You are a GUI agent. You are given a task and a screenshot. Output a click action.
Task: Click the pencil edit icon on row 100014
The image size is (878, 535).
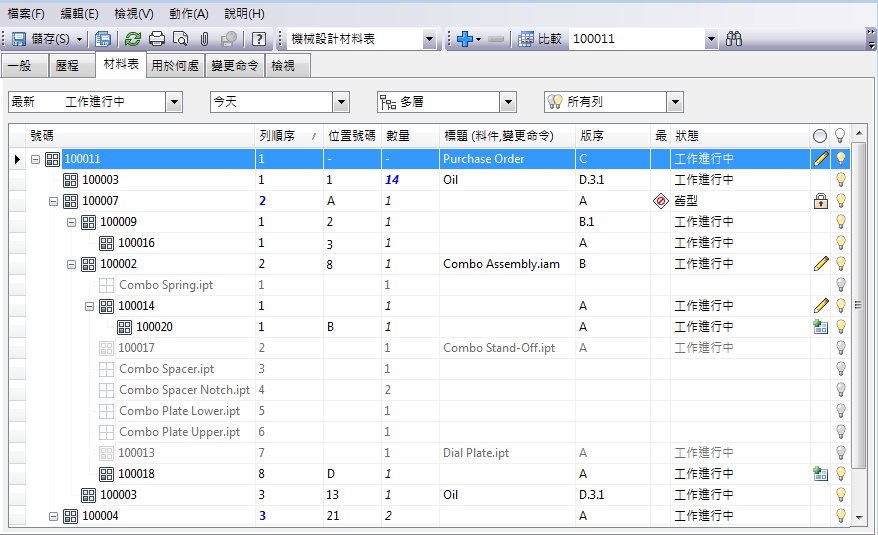pyautogui.click(x=821, y=305)
